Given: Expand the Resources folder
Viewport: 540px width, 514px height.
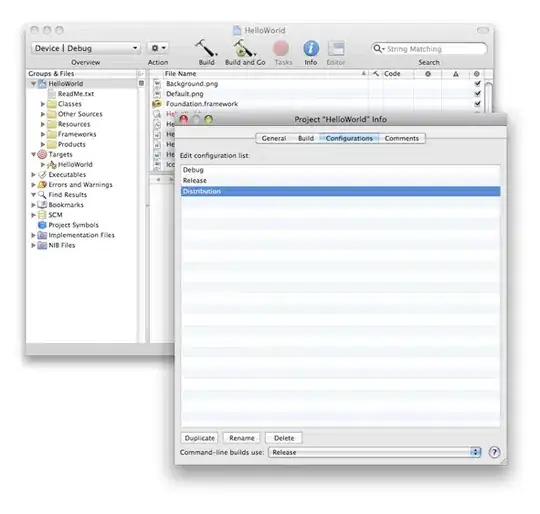Looking at the screenshot, I should [42, 124].
